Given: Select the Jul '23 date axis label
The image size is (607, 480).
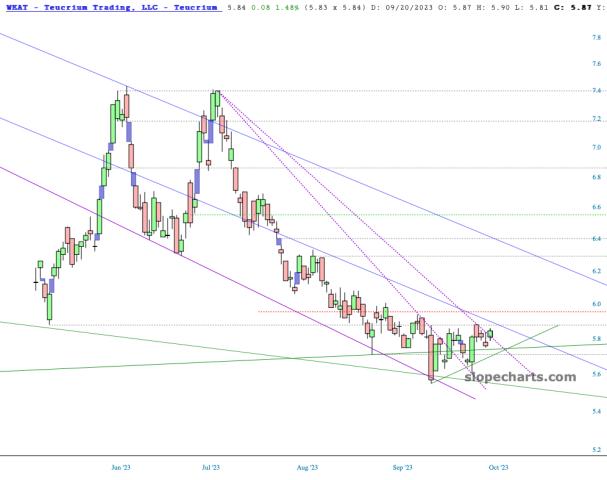Looking at the screenshot, I should tap(211, 466).
